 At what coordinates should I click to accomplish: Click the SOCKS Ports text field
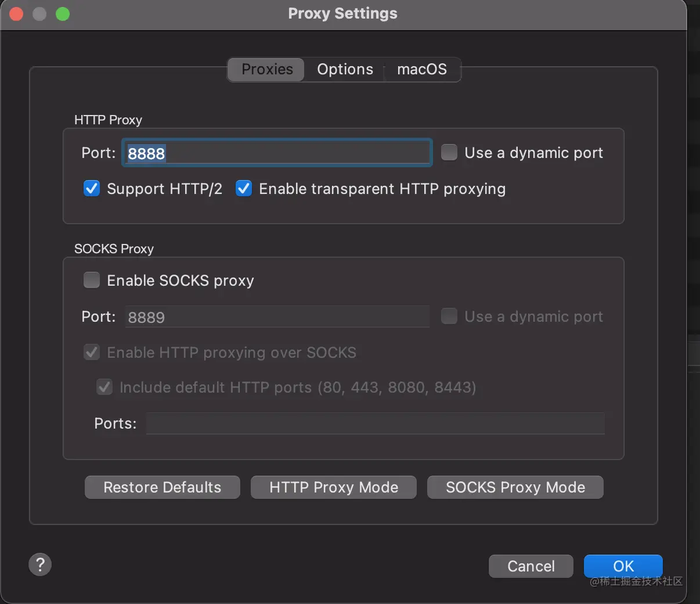[x=375, y=423]
